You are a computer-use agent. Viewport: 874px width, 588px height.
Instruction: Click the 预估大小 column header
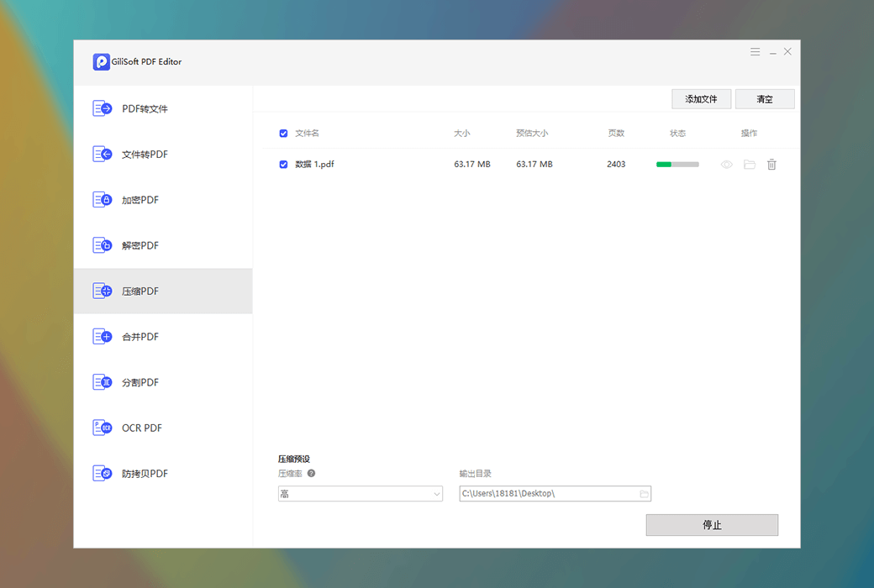pos(532,134)
